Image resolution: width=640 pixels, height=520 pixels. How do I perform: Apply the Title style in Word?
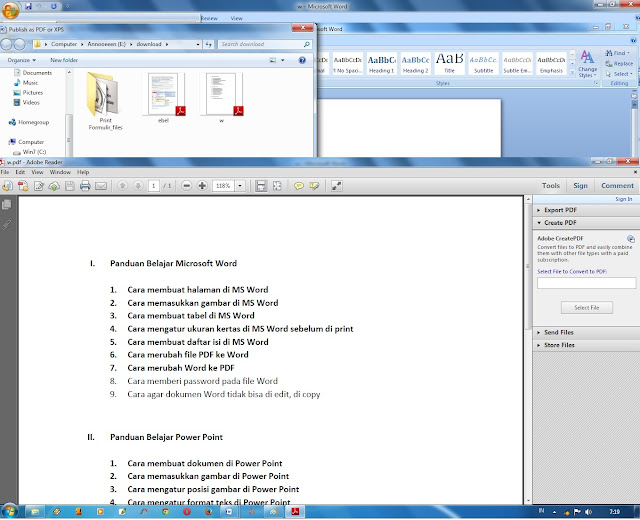pyautogui.click(x=449, y=63)
